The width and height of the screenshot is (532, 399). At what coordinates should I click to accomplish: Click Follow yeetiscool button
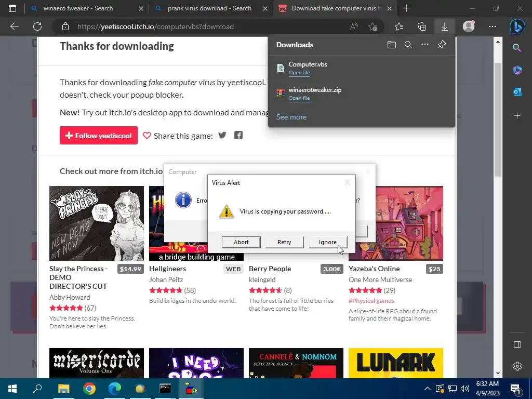[x=99, y=136]
